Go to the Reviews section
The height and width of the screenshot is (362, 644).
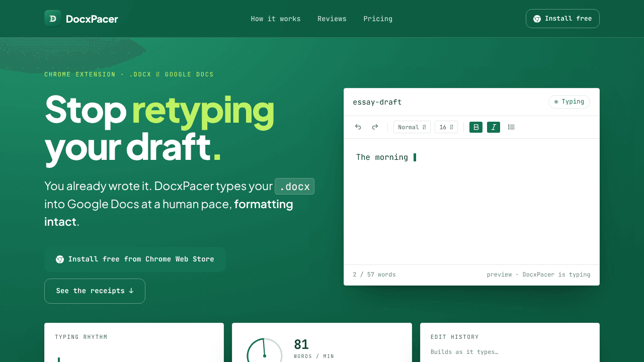tap(332, 19)
